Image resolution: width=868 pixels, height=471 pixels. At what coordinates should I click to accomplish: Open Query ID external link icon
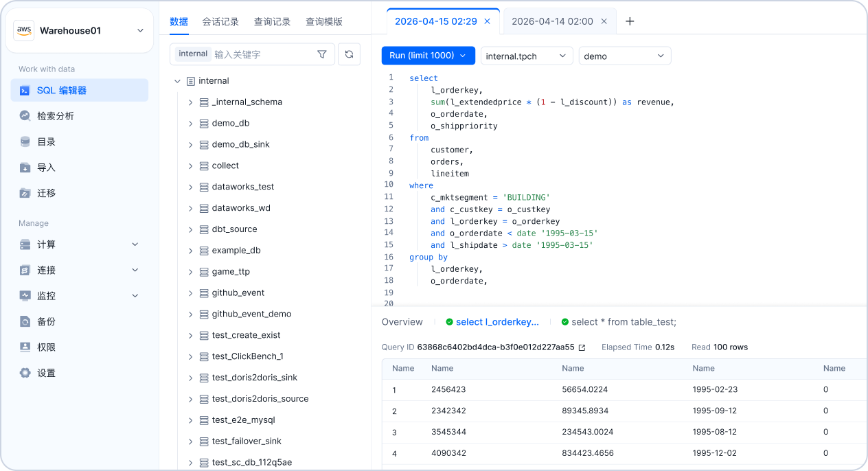click(x=582, y=347)
